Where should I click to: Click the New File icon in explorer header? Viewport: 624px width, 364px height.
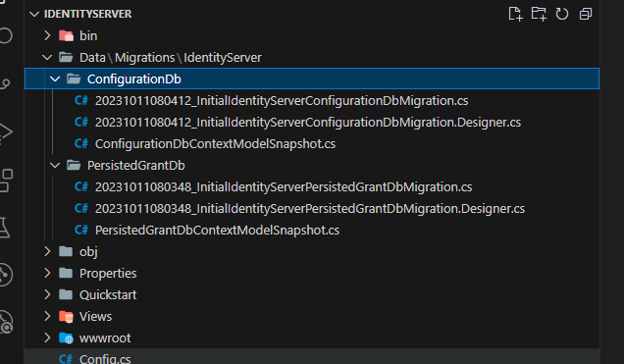pos(515,14)
